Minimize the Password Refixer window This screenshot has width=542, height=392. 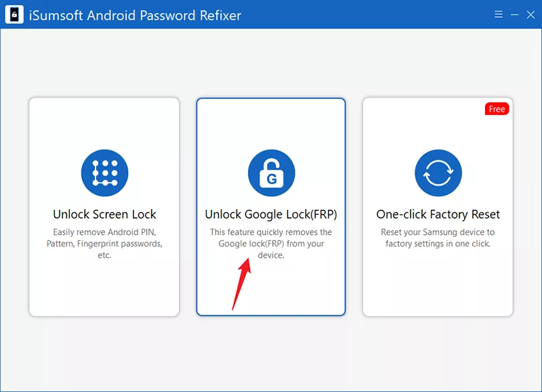click(514, 14)
